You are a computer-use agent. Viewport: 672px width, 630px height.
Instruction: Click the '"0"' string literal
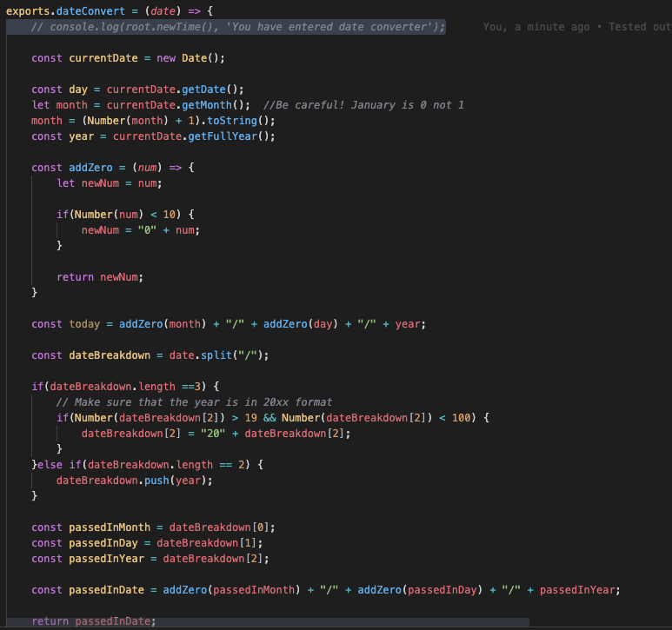click(x=147, y=230)
